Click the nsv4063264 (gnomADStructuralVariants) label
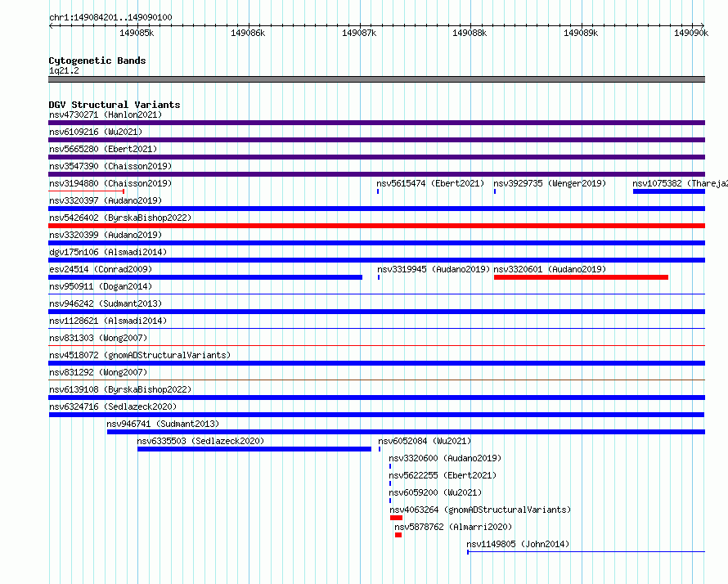This screenshot has width=728, height=584. point(480,510)
